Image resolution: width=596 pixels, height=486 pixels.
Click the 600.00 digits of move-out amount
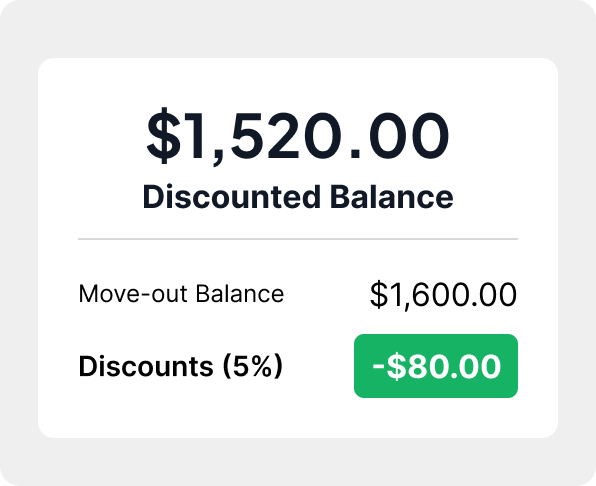(464, 294)
